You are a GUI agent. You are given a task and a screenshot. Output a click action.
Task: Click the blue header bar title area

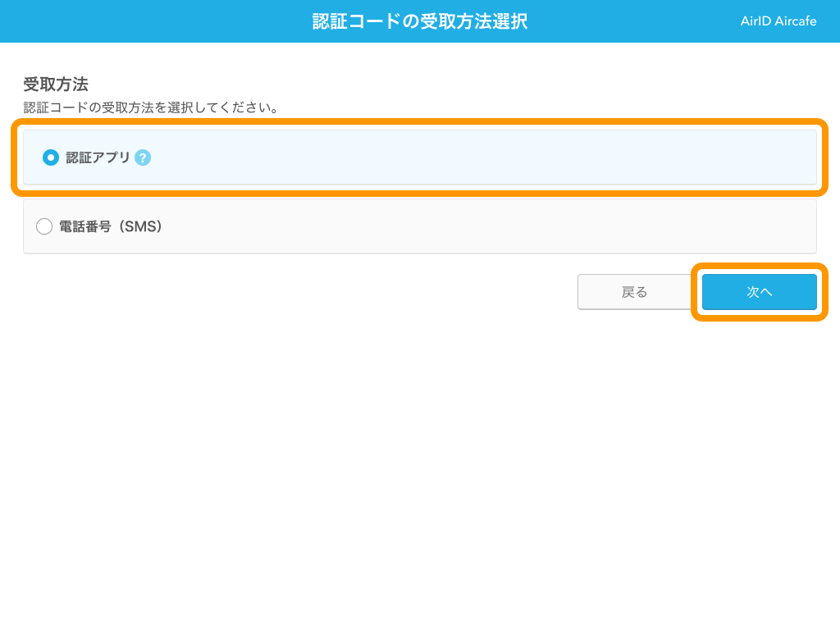(x=420, y=21)
